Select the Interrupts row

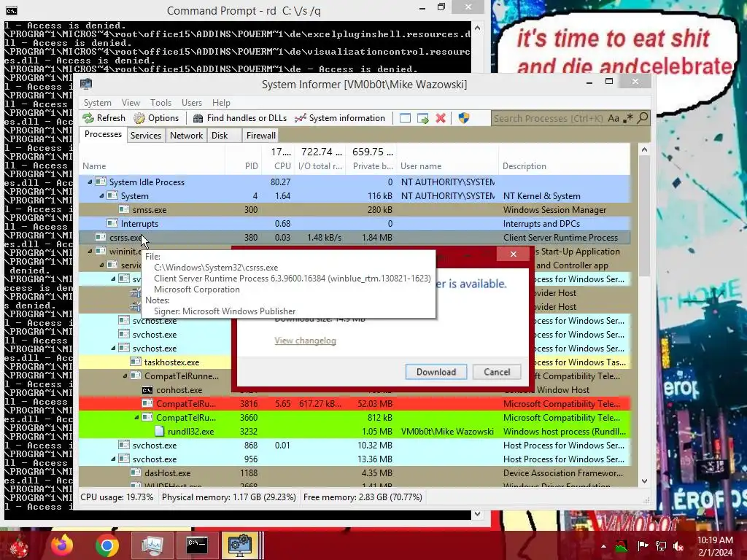pyautogui.click(x=355, y=223)
